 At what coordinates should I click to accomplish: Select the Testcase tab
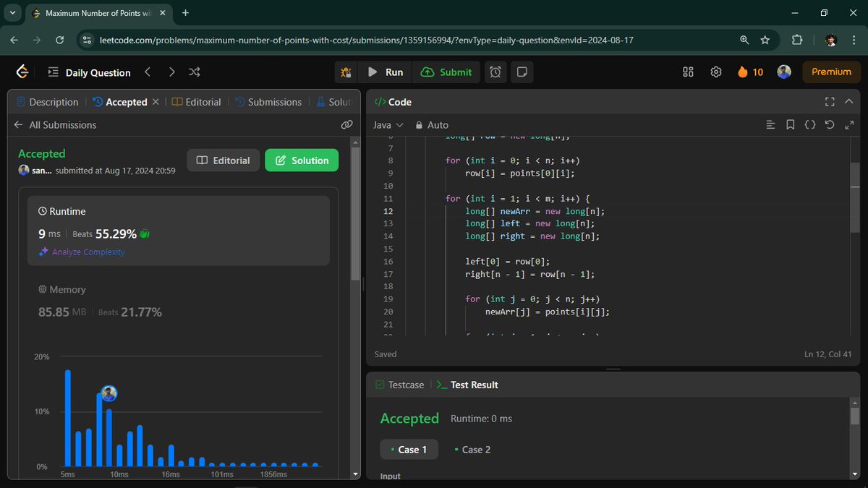tap(399, 385)
